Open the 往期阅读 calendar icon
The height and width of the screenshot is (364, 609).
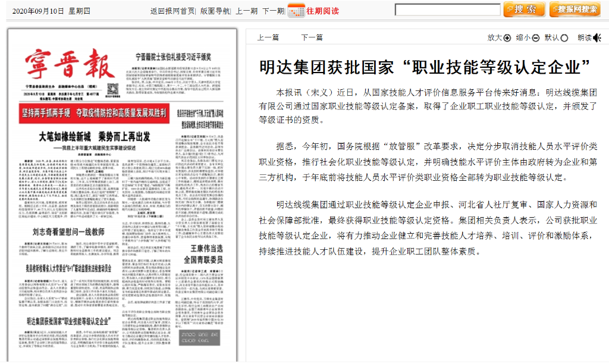tap(296, 11)
